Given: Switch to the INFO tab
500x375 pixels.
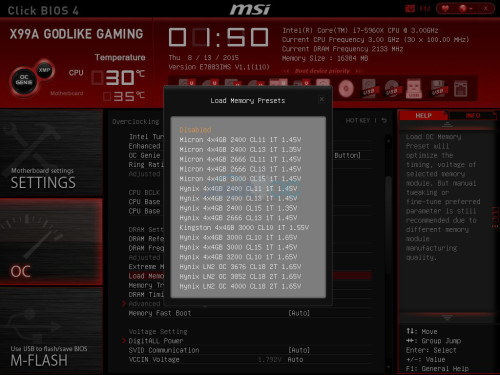Looking at the screenshot, I should click(473, 116).
